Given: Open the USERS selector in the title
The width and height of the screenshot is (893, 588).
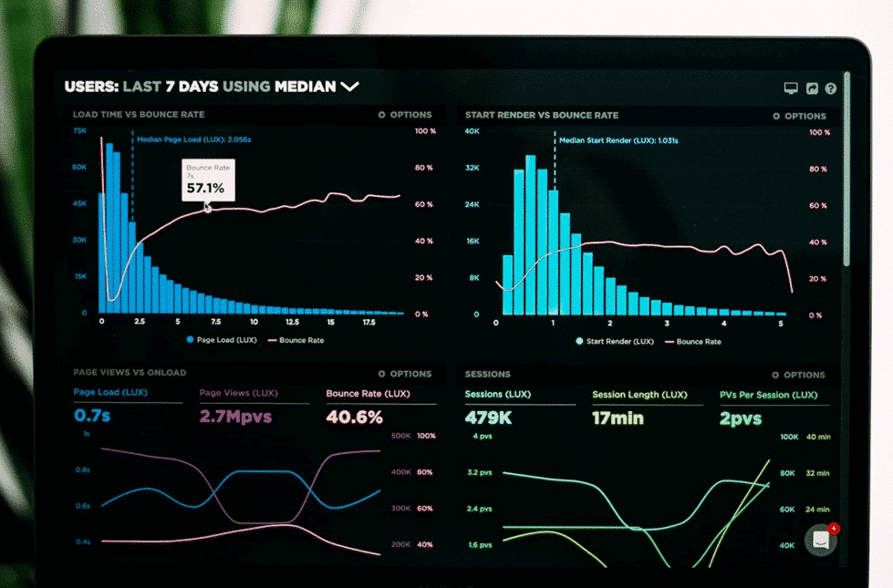Looking at the screenshot, I should pos(90,87).
